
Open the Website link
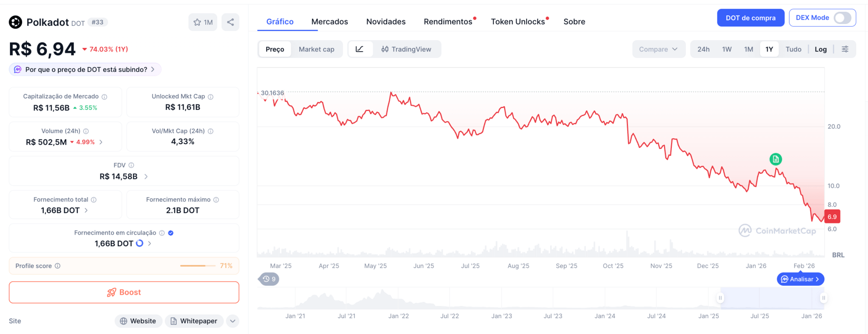tap(138, 321)
